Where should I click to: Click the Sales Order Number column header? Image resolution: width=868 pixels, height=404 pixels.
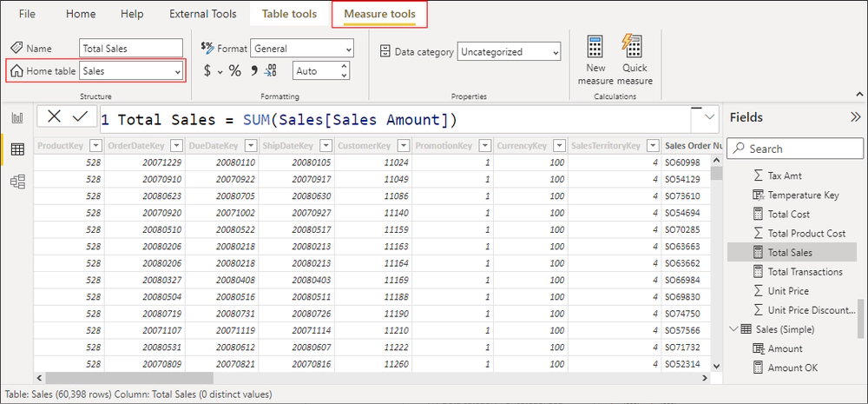692,146
